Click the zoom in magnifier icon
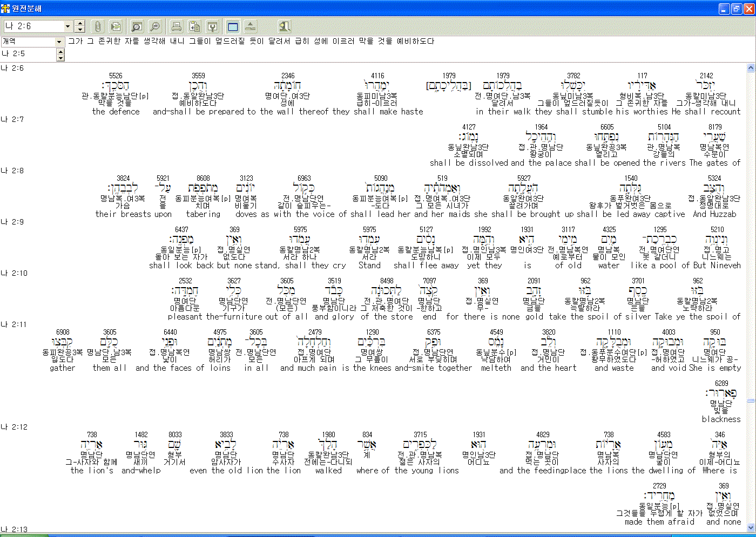Image resolution: width=756 pixels, height=537 pixels. point(137,26)
